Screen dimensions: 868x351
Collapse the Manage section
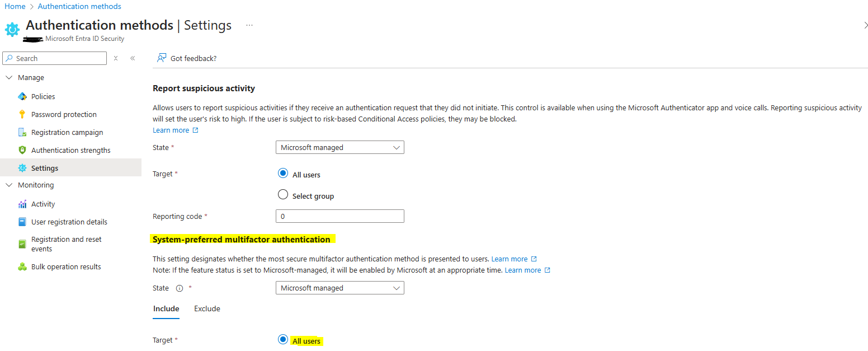coord(9,77)
